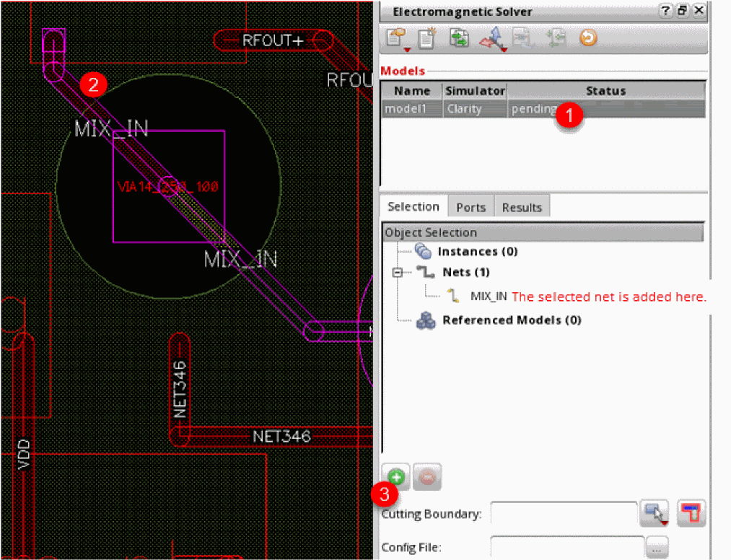Add selected object with green plus button
This screenshot has width=731, height=560.
tap(396, 477)
